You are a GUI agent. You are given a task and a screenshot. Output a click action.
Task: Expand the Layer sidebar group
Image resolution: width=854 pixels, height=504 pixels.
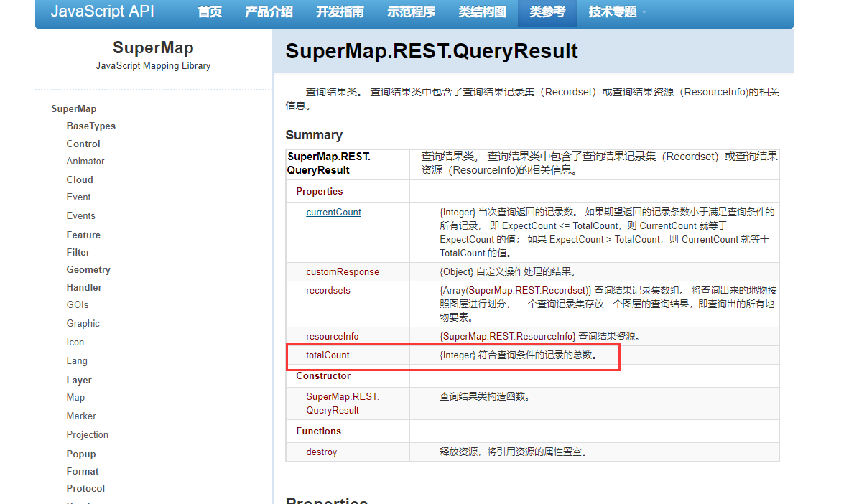[x=79, y=380]
